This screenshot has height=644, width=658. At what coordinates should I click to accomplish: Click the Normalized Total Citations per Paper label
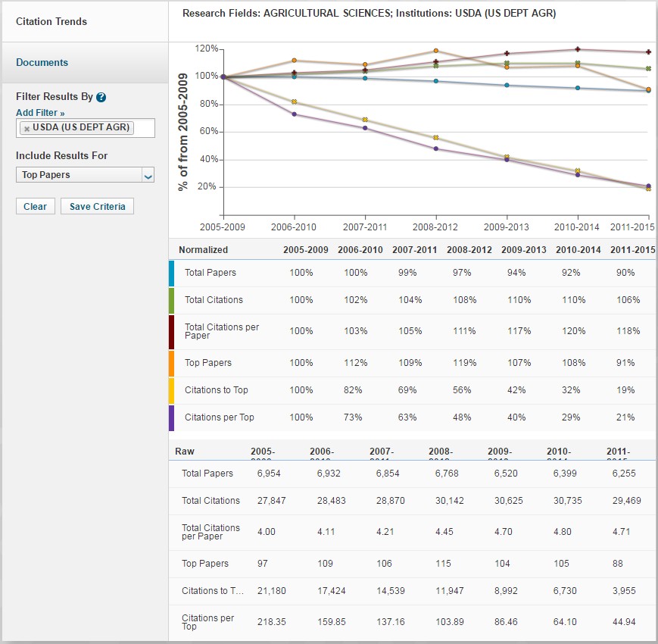tap(222, 331)
